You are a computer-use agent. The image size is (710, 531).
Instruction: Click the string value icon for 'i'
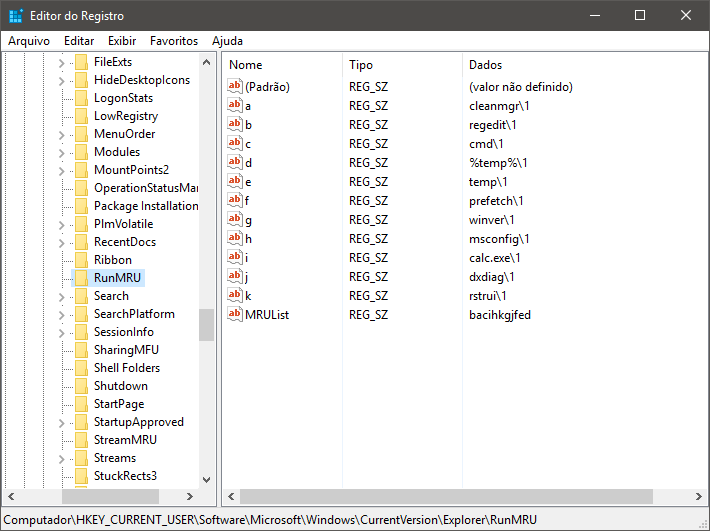tap(235, 258)
